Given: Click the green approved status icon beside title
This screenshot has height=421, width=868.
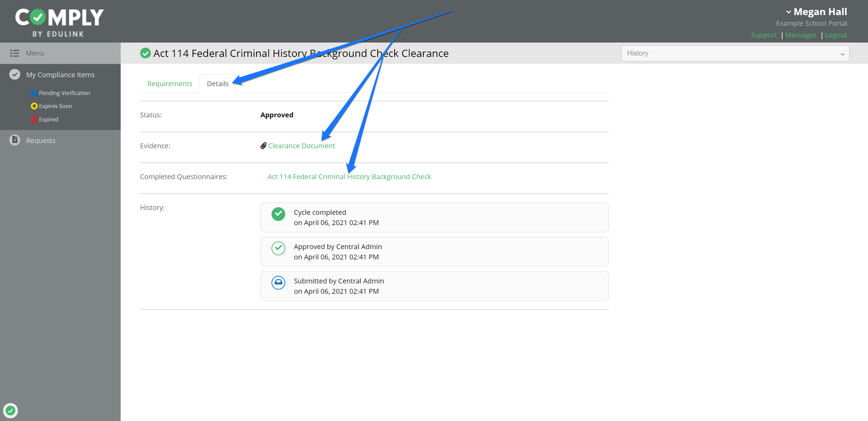Looking at the screenshot, I should [x=145, y=53].
